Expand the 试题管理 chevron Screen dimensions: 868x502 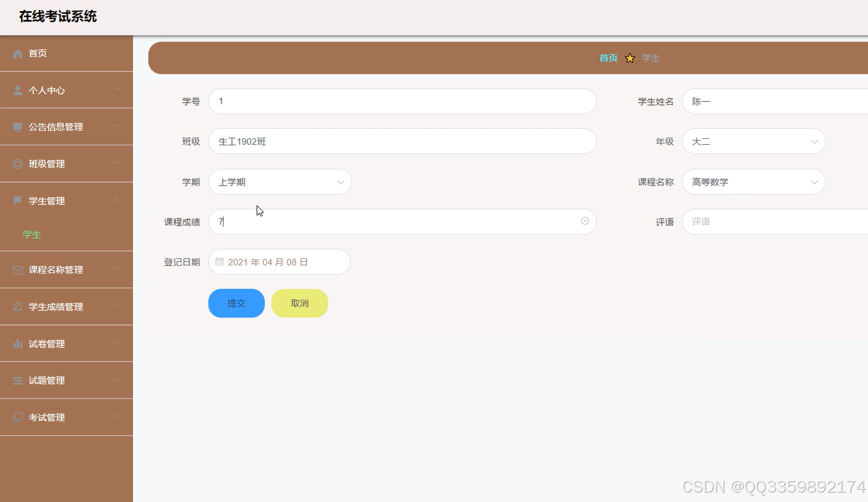117,380
